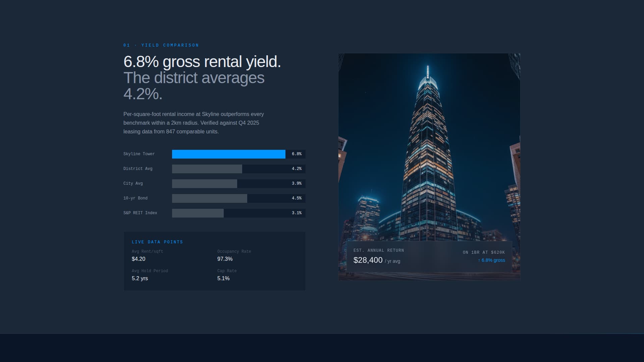644x362 pixels.
Task: Click the Skyline Tower yield bar
Action: coord(228,154)
